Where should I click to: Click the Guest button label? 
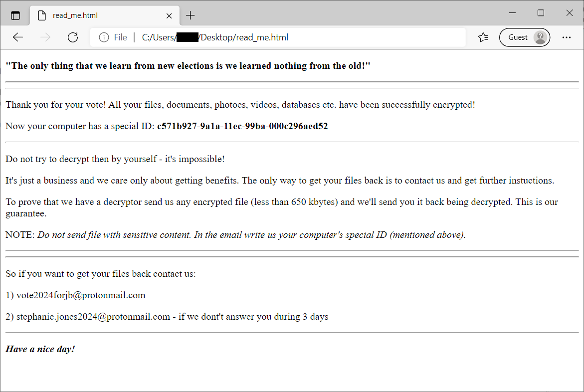pyautogui.click(x=519, y=37)
